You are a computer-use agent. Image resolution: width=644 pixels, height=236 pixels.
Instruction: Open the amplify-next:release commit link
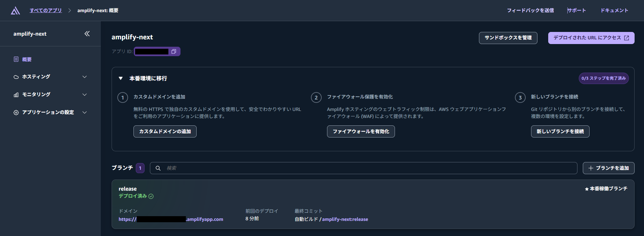345,219
